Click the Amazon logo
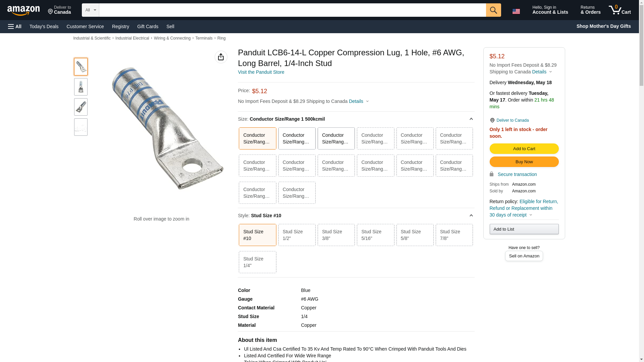This screenshot has height=362, width=644. click(x=23, y=10)
